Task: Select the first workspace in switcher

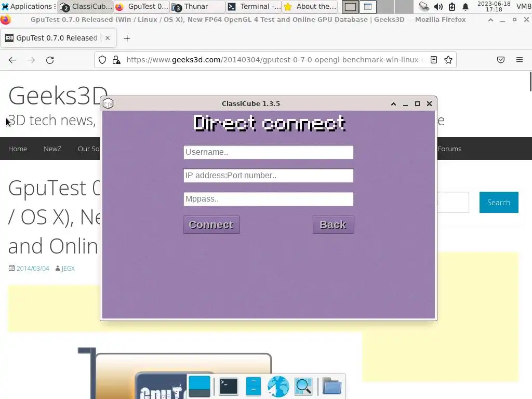Action: 351,6
